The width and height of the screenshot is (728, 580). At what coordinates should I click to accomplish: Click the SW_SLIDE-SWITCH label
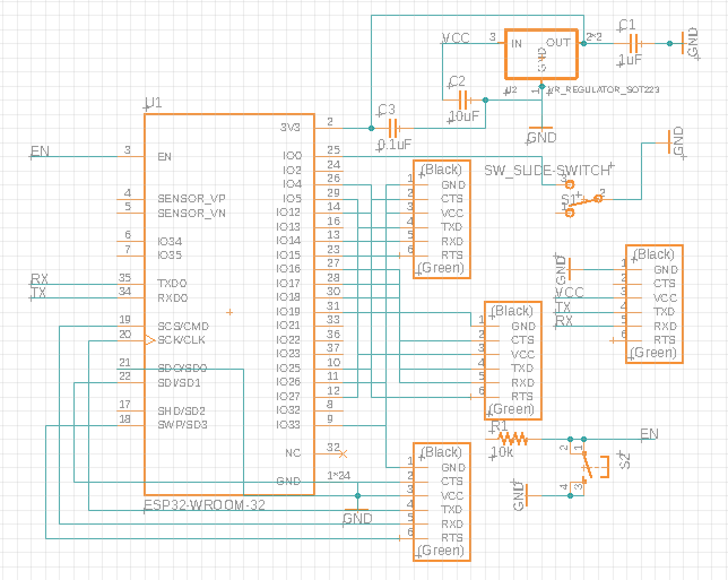(x=548, y=170)
